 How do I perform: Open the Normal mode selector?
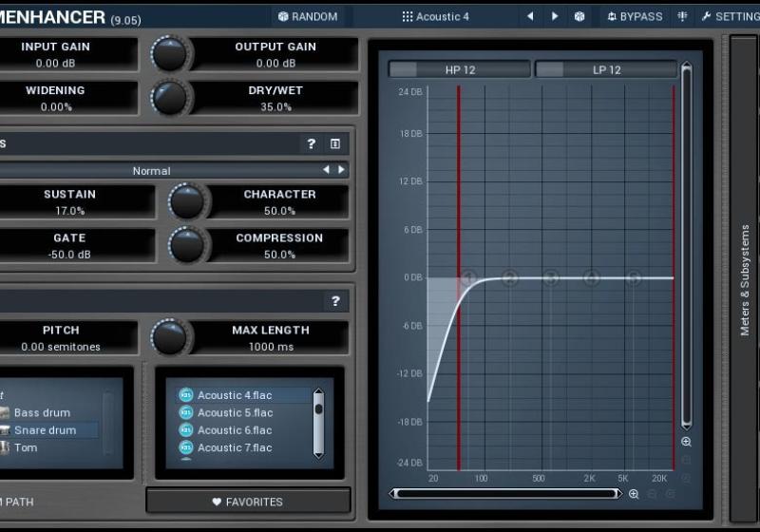coord(152,171)
